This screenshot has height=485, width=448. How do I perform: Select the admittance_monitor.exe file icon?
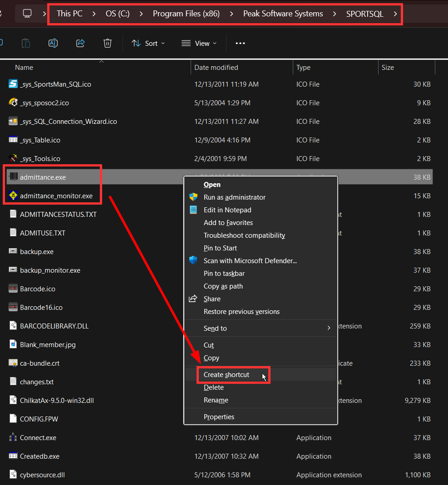[x=13, y=196]
